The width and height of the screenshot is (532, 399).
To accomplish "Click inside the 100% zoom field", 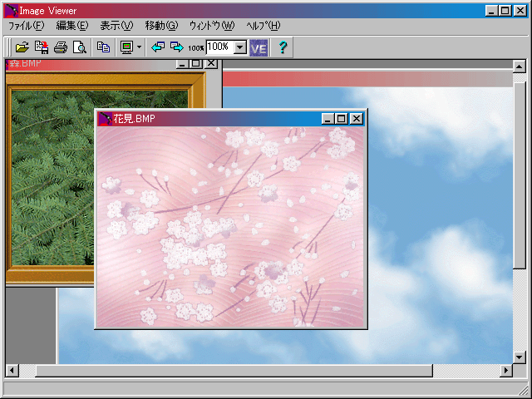I will [219, 47].
